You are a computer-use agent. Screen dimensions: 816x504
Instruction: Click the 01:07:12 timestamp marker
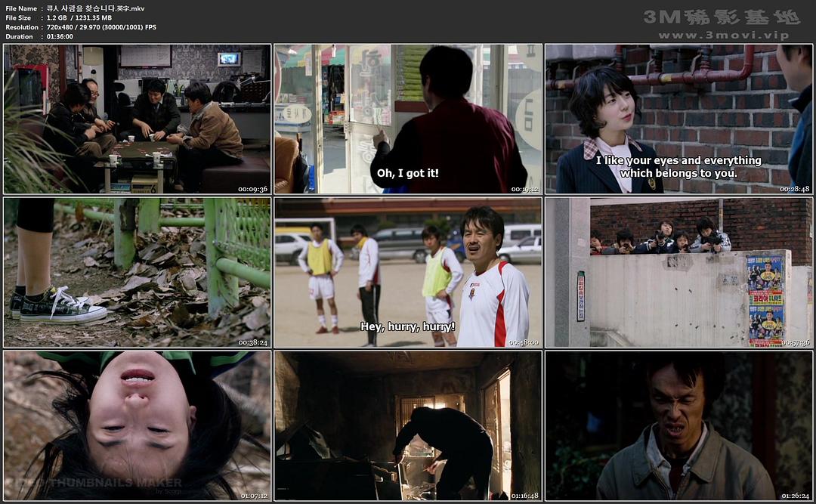(252, 496)
